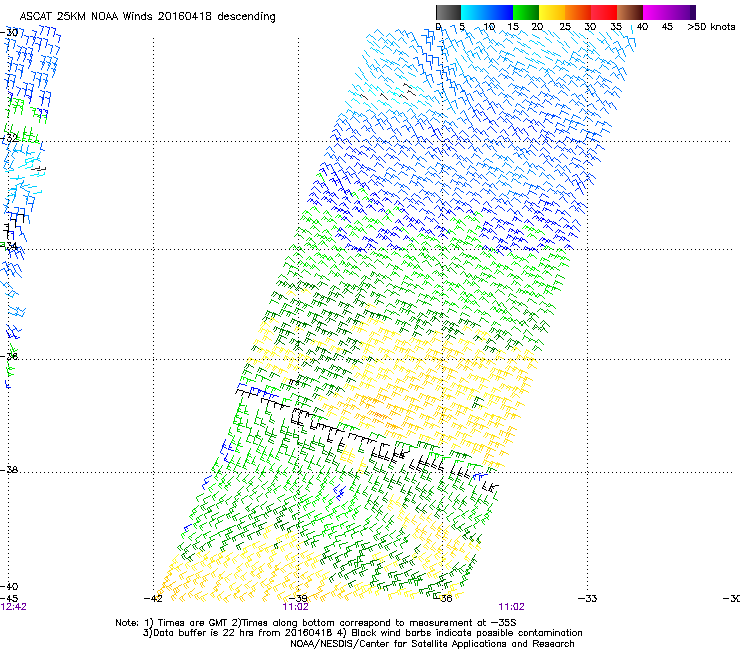Viewport: 740px width, 650px height.
Task: Select the green 15-20 knots legend swatch
Action: (x=526, y=12)
